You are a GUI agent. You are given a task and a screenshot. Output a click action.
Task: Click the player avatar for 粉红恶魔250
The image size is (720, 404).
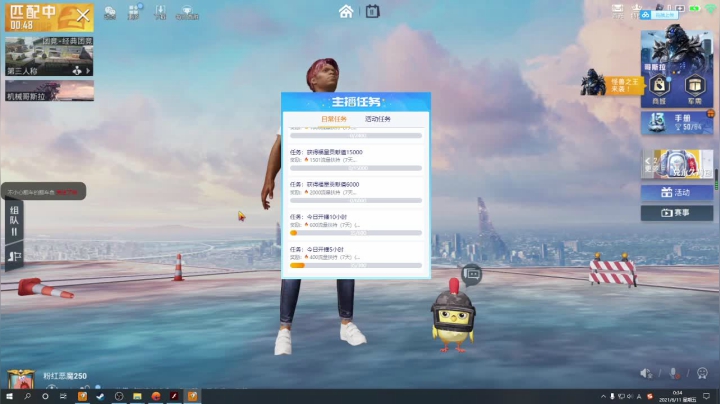pos(21,379)
